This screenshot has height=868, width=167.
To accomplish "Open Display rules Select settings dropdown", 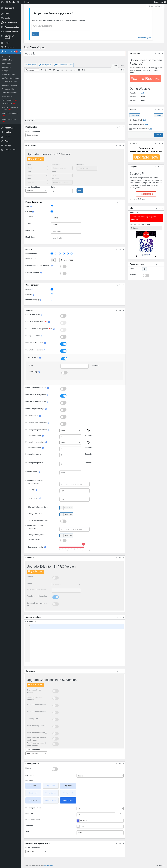I will (36, 135).
